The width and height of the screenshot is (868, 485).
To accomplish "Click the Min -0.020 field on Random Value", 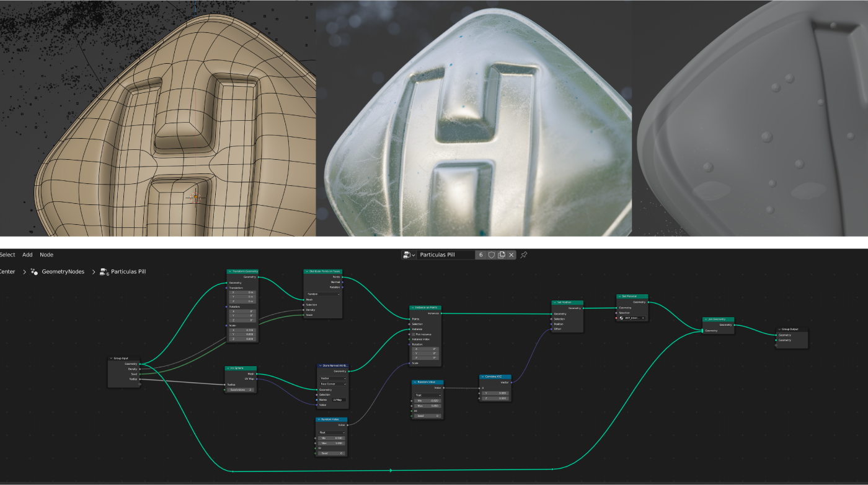I will click(427, 401).
